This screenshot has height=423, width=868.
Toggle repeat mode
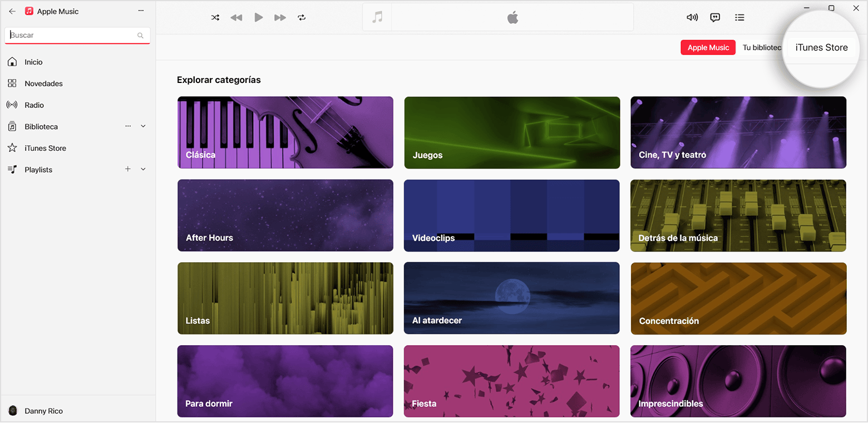point(302,17)
